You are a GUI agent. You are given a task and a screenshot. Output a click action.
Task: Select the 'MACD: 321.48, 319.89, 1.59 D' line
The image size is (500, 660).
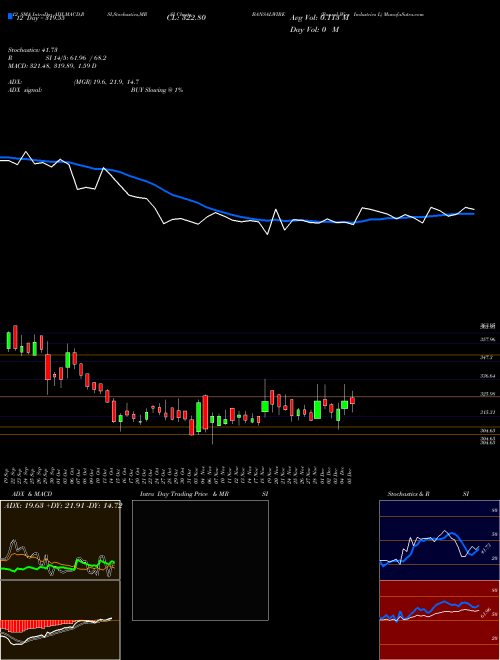(52, 66)
